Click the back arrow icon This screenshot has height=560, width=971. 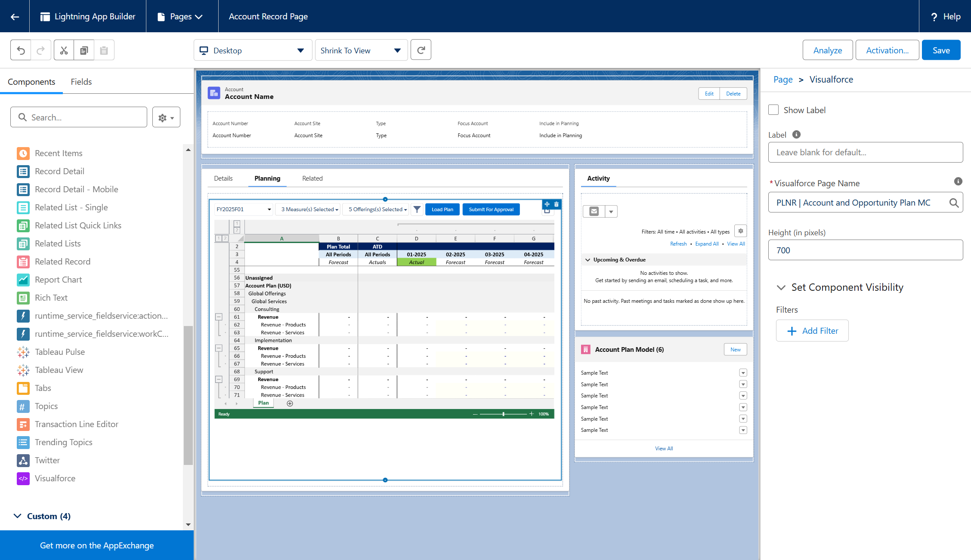click(x=15, y=16)
